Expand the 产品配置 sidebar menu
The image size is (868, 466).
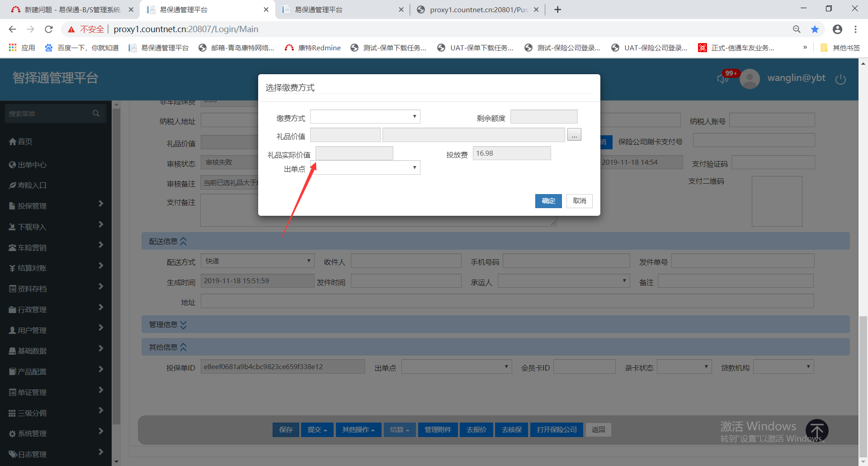tap(56, 371)
